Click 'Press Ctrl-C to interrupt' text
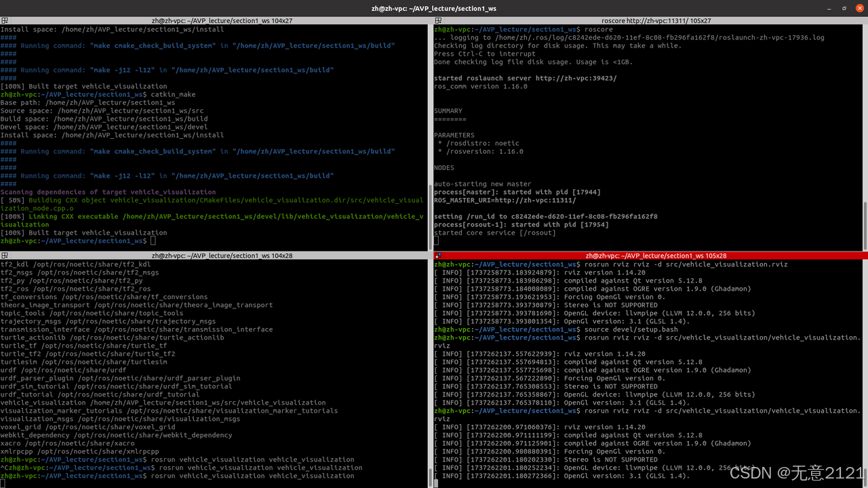 (485, 54)
